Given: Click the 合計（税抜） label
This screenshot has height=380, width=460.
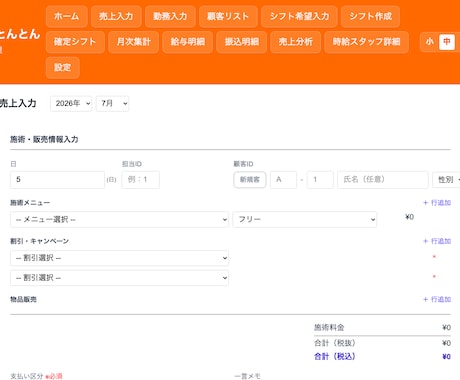Looking at the screenshot, I should point(335,343).
